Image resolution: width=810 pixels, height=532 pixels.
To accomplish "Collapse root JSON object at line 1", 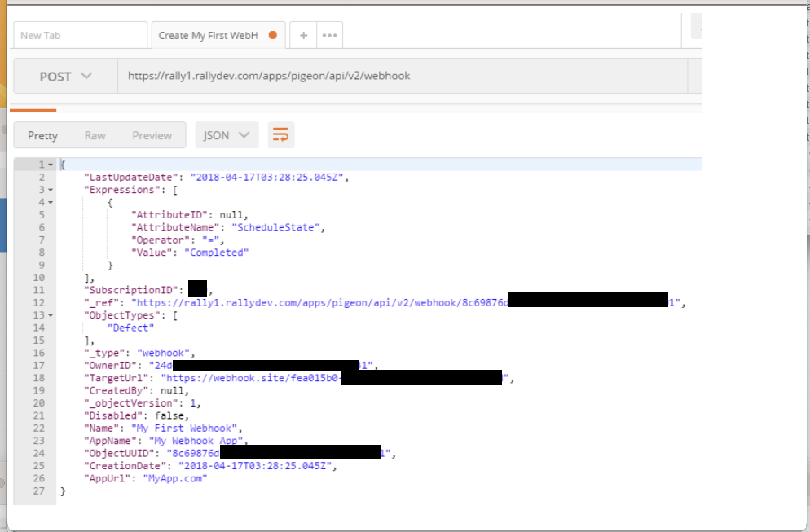I will coord(51,165).
